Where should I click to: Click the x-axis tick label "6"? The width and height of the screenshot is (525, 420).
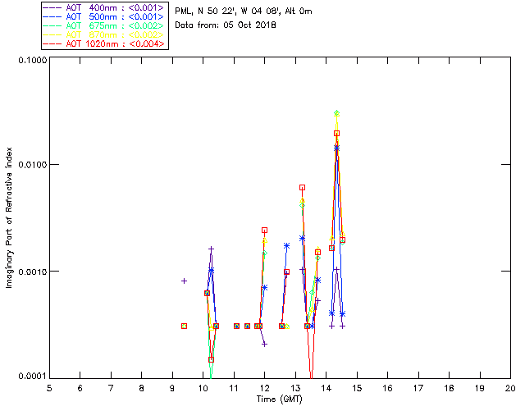[x=80, y=389]
